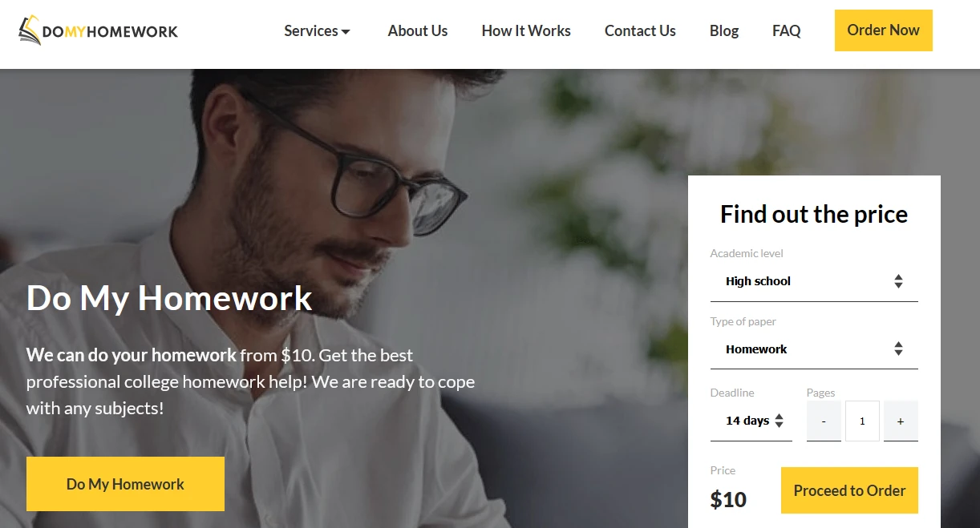
Task: Click the High school selector arrows icon
Action: [898, 281]
